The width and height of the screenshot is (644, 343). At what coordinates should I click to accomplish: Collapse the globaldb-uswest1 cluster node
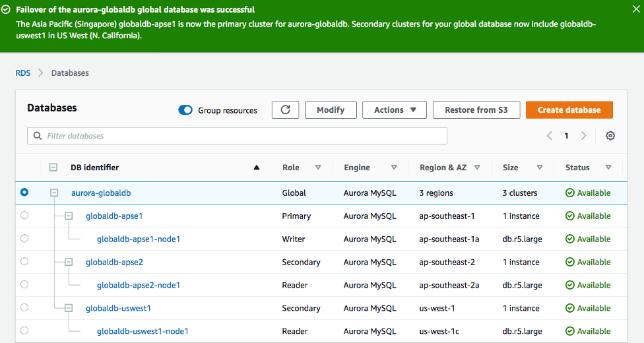point(69,307)
